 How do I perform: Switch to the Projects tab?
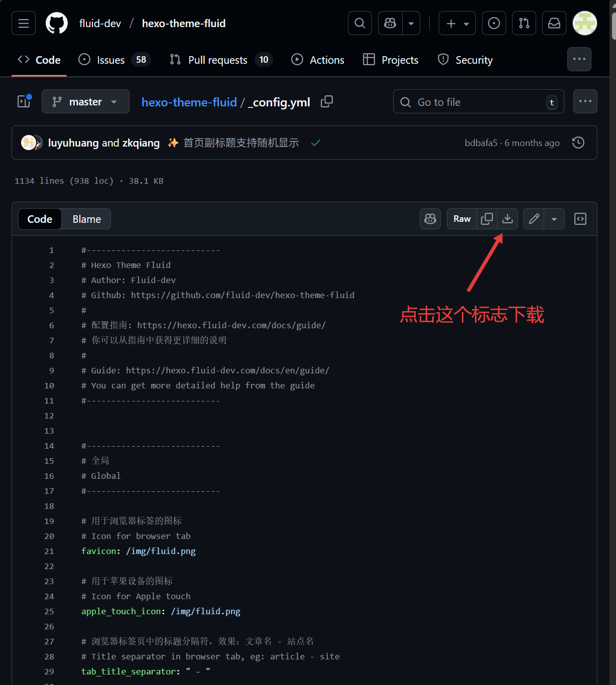[x=391, y=60]
